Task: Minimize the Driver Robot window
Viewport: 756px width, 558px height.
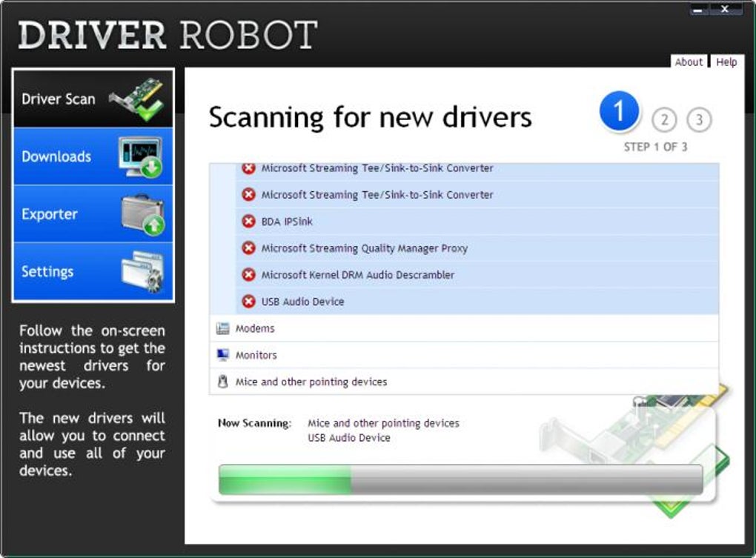Action: tap(699, 10)
